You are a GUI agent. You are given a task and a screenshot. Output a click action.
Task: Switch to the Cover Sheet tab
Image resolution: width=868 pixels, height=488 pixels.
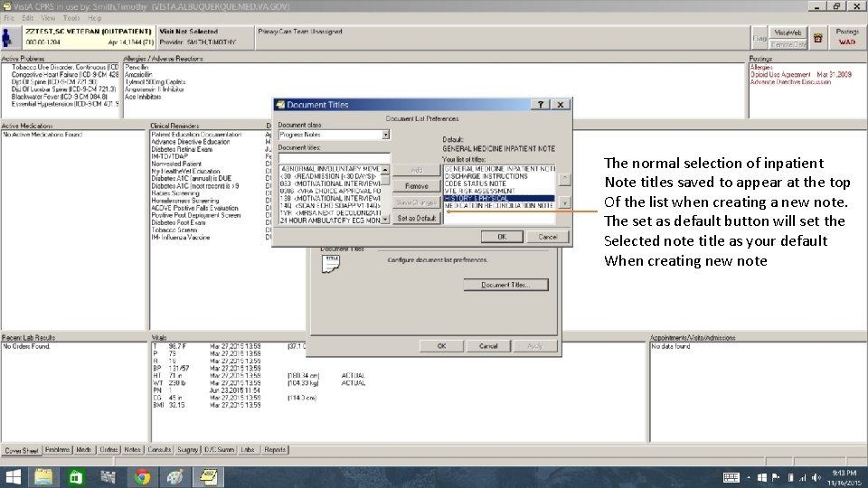click(x=22, y=450)
